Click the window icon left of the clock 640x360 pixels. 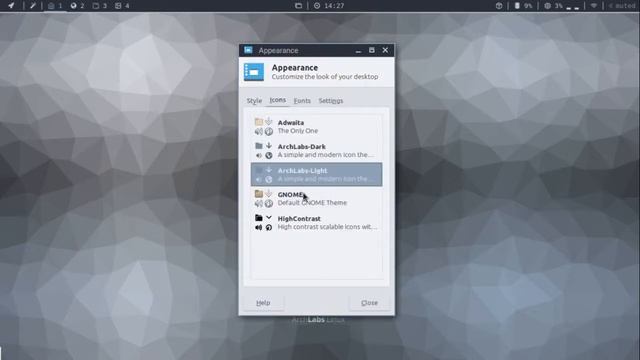(298, 6)
